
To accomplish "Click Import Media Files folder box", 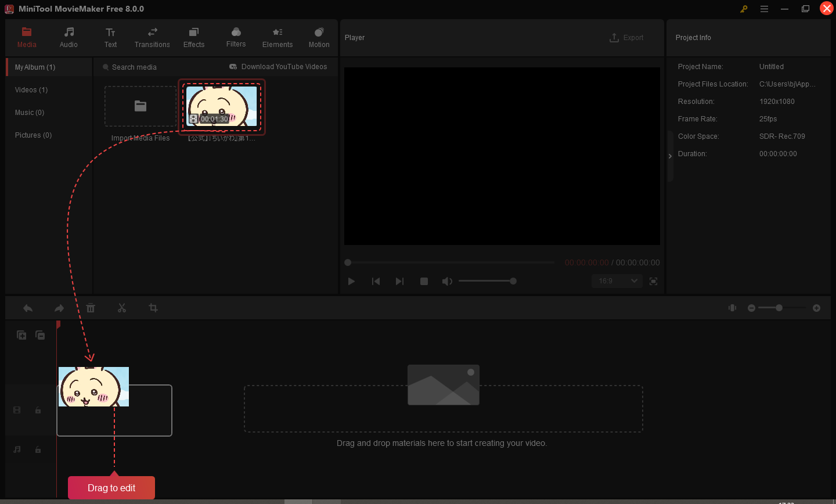I will pyautogui.click(x=140, y=106).
